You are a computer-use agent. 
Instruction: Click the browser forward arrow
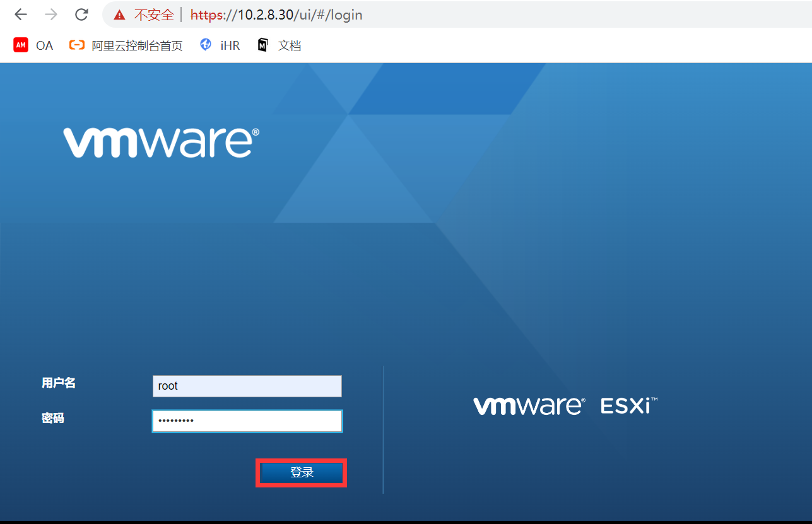51,15
